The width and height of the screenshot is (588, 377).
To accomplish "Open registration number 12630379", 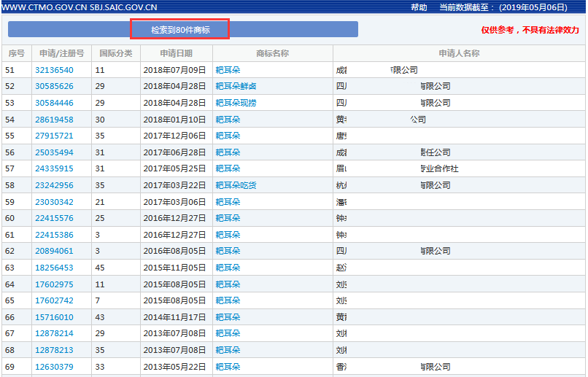I will (x=55, y=367).
